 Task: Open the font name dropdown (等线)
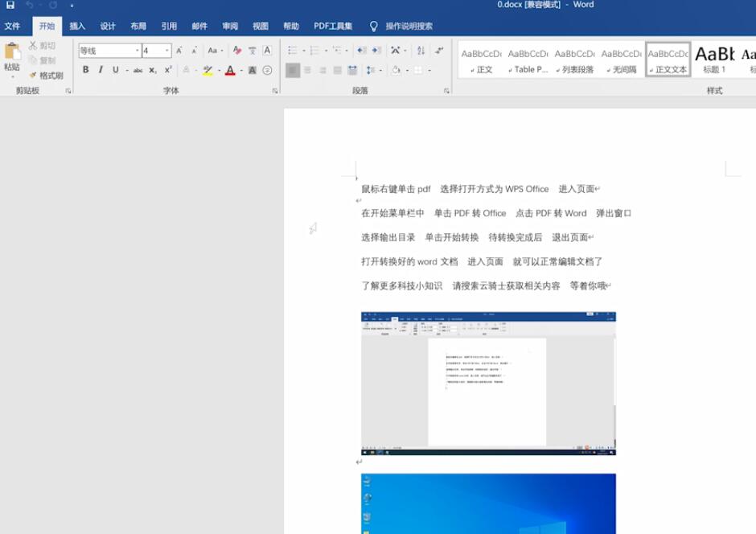tap(137, 50)
